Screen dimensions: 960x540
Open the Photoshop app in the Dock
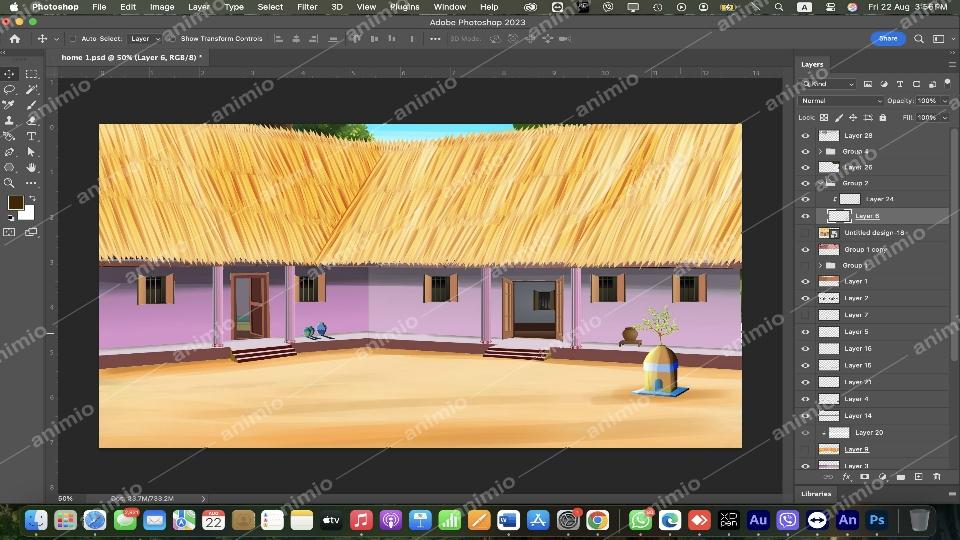877,520
